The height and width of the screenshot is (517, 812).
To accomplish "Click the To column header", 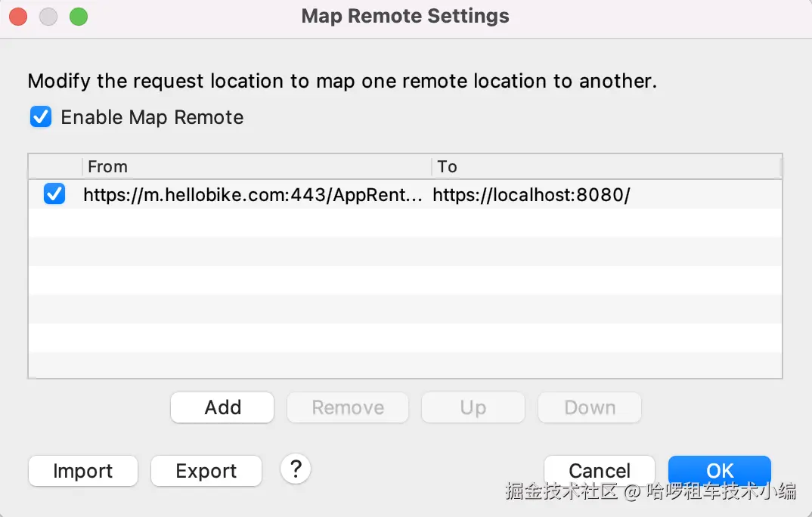I will click(605, 166).
